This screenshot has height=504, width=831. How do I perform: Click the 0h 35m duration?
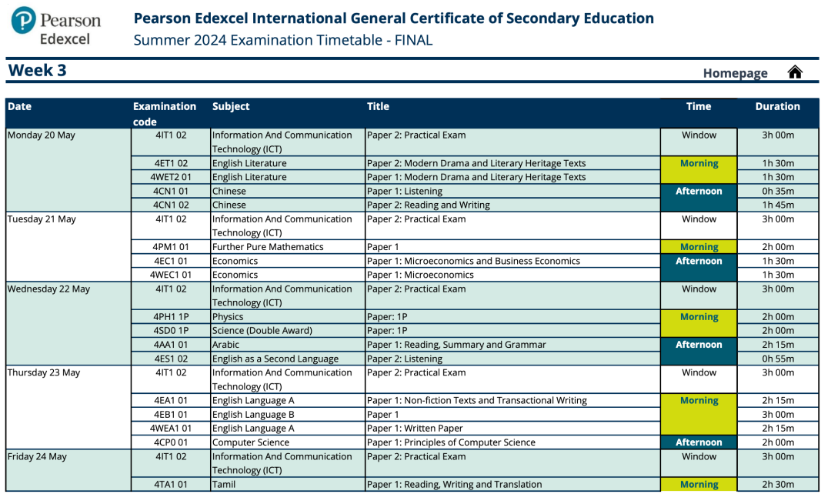point(778,191)
